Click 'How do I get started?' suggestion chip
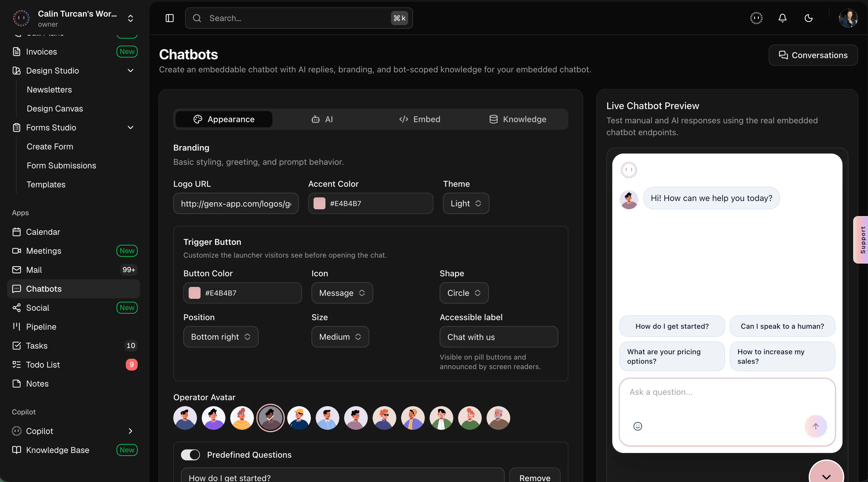Image resolution: width=868 pixels, height=482 pixels. coord(672,326)
